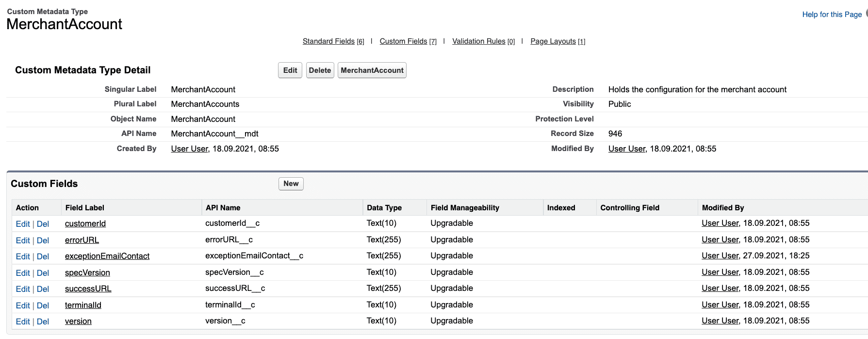
Task: Click User User modifier in exceptionEmailContact row
Action: click(720, 256)
